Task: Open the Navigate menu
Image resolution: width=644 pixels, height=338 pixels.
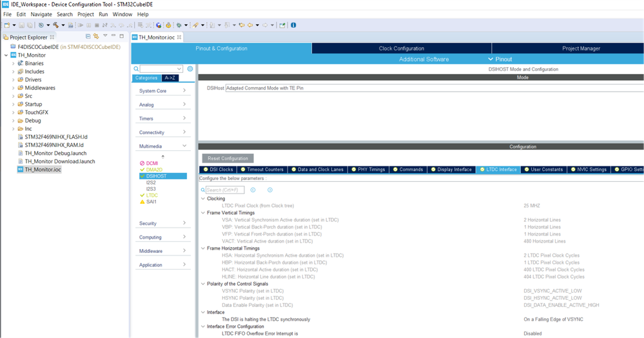Action: pos(41,14)
